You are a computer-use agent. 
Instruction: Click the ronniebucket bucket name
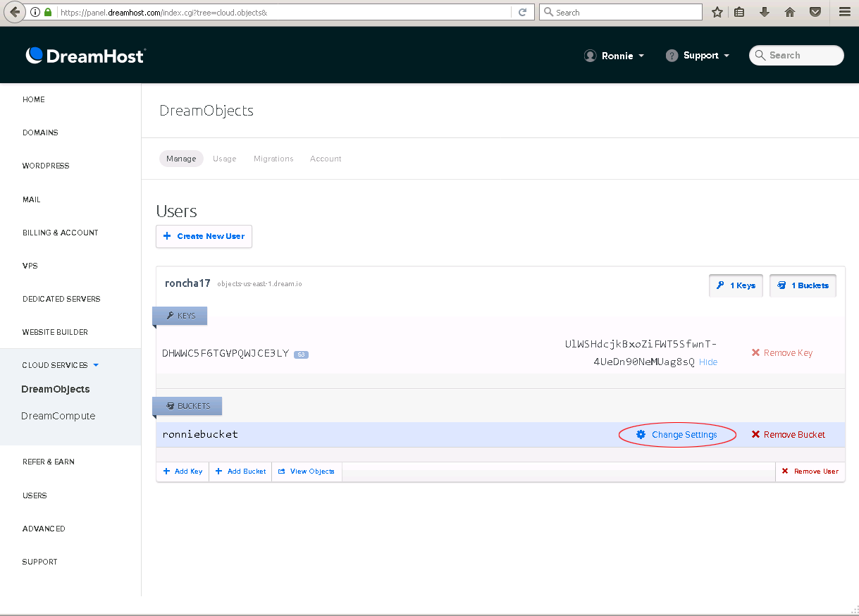(x=200, y=434)
